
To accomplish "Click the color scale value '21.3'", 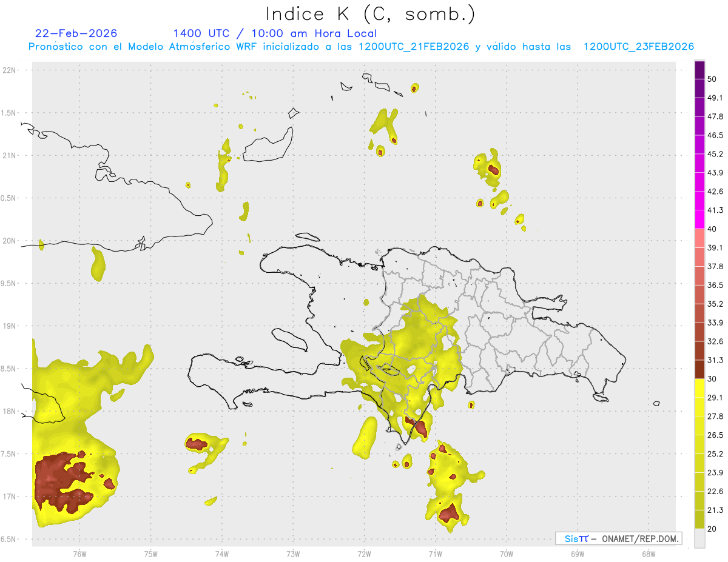I will click(715, 510).
